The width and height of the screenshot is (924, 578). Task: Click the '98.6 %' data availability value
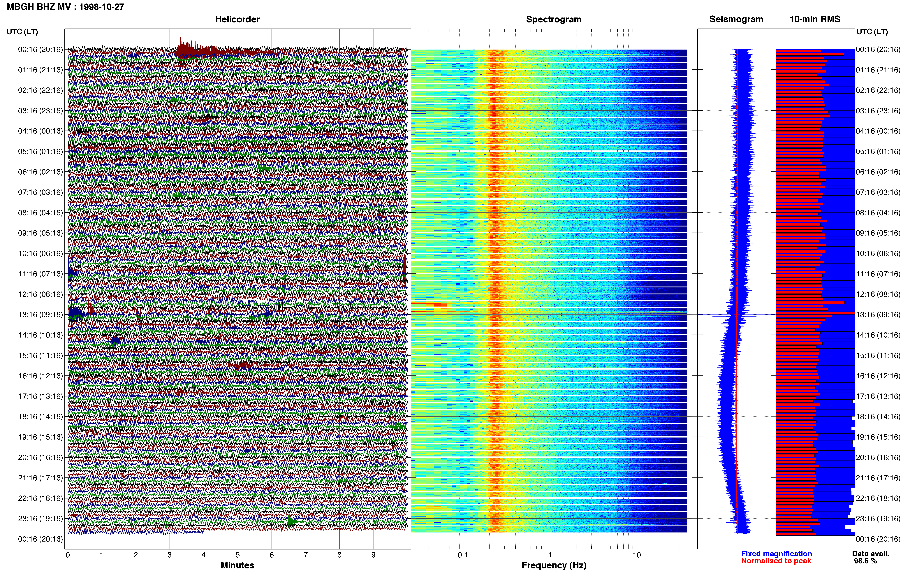865,561
